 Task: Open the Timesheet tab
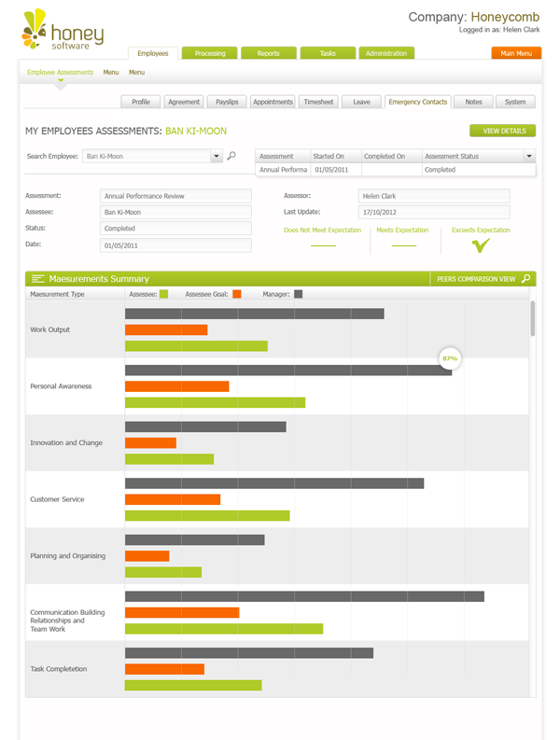coord(319,102)
